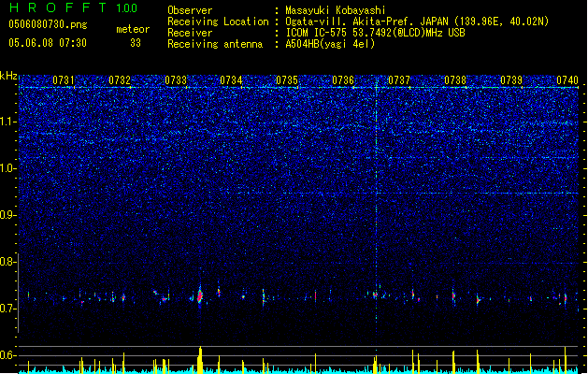Click the 0.8 kHz axis label
This screenshot has width=588, height=374.
8,262
